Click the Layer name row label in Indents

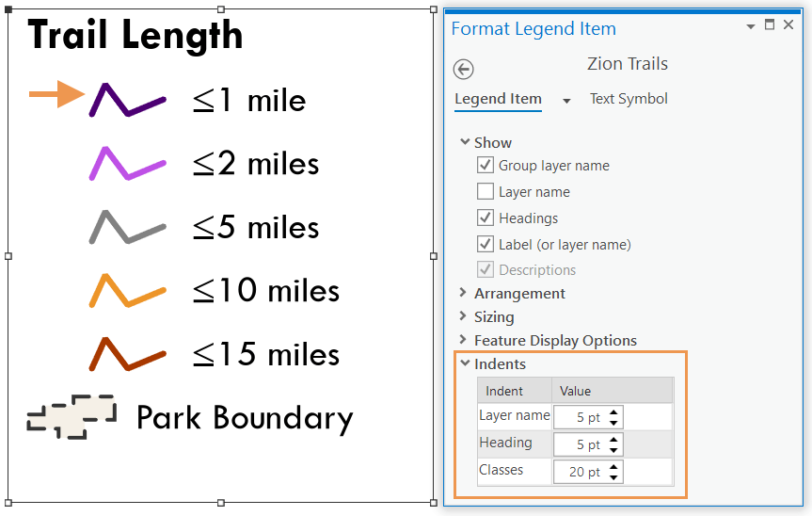pyautogui.click(x=515, y=415)
